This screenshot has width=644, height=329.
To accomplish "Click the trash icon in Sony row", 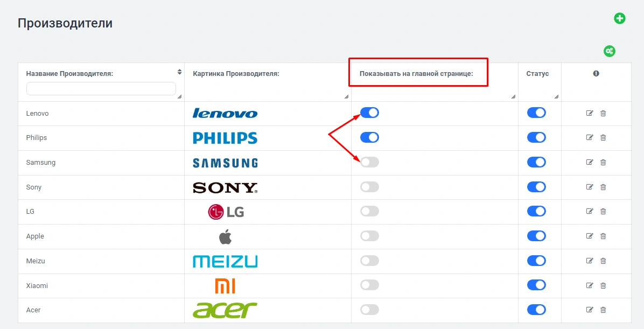I will [x=603, y=187].
